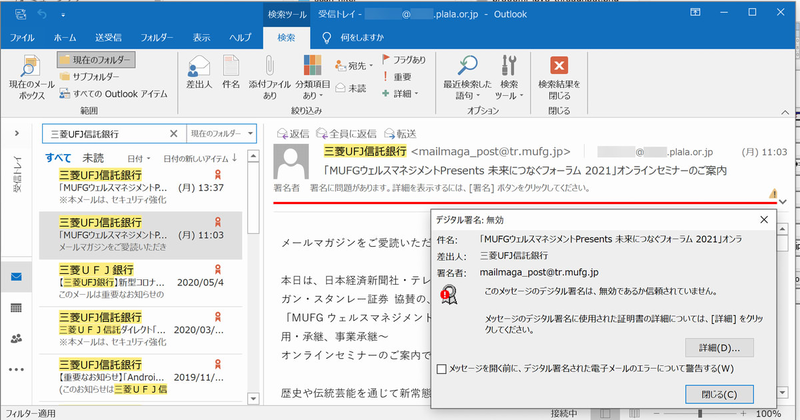The width and height of the screenshot is (800, 420).
Task: Select すべての Outlook アイテム scope
Action: tap(114, 94)
